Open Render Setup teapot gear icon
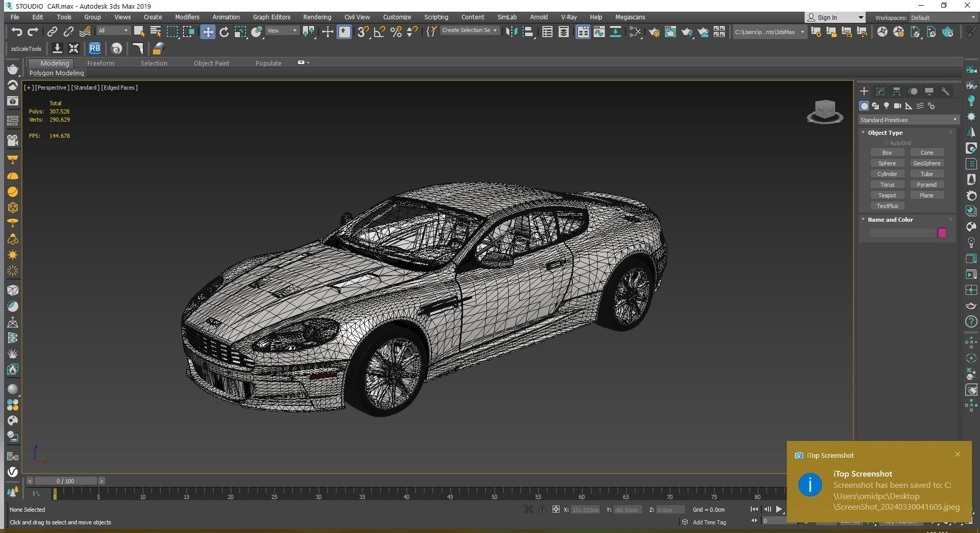 tap(654, 32)
